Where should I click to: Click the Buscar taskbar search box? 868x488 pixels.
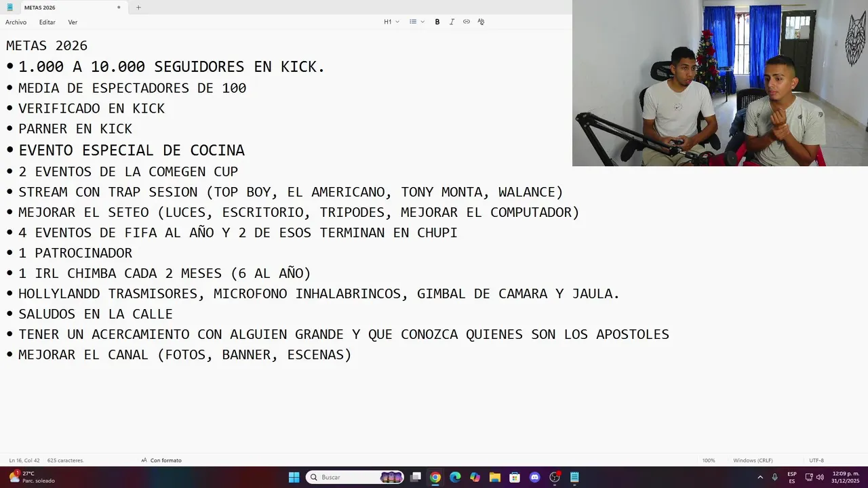click(x=355, y=477)
